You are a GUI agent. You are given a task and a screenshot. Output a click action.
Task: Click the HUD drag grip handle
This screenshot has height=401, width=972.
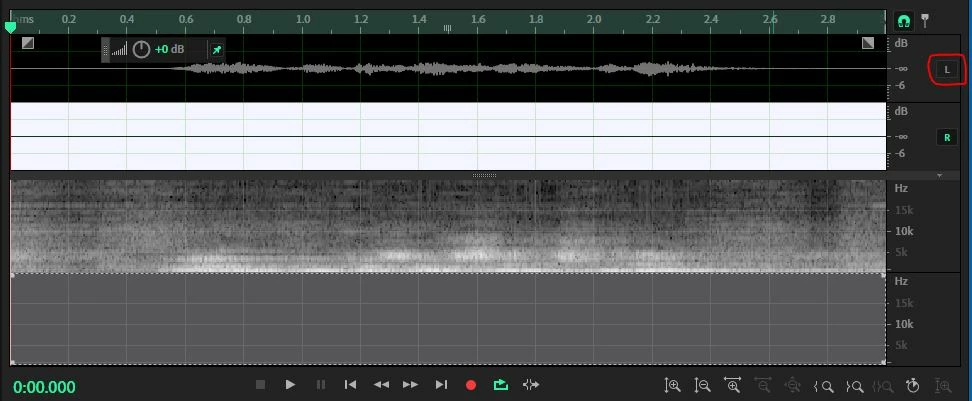[x=105, y=50]
